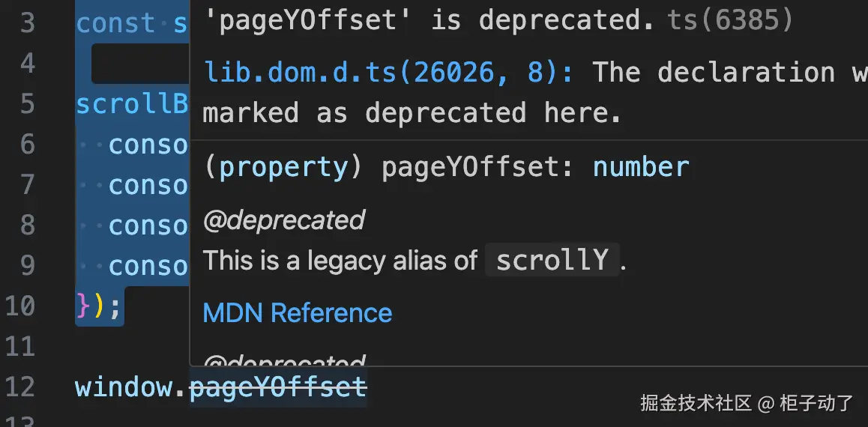The width and height of the screenshot is (868, 427).
Task: Select line number 3 in the gutter
Action: tap(27, 23)
